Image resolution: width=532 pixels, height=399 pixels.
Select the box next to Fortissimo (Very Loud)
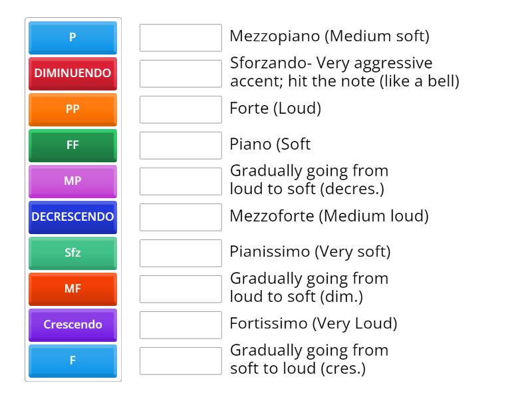(180, 325)
